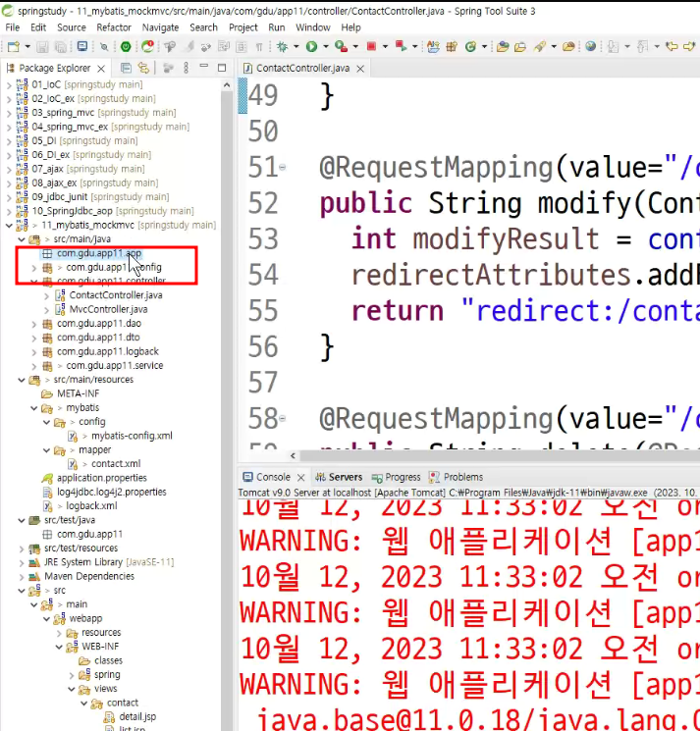
Task: Click the Spring icon with red badge
Action: (x=148, y=46)
